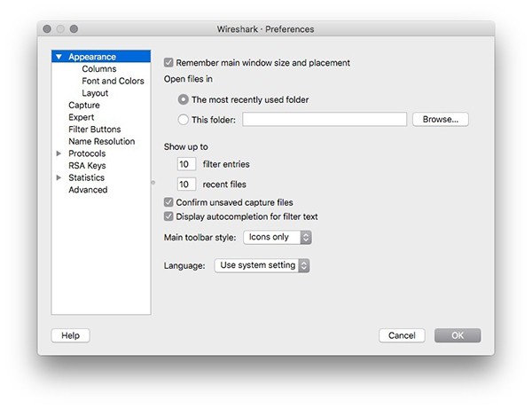The width and height of the screenshot is (532, 409).
Task: Expand the Statistics tree node
Action: click(59, 177)
